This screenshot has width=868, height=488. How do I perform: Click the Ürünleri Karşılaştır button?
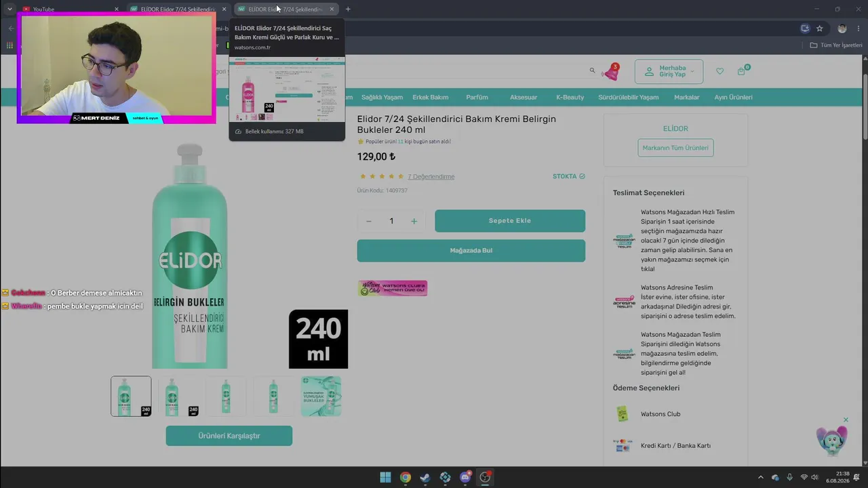229,436
